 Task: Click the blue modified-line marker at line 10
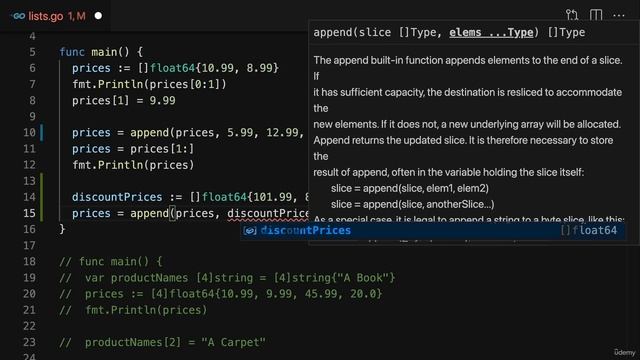click(x=42, y=133)
